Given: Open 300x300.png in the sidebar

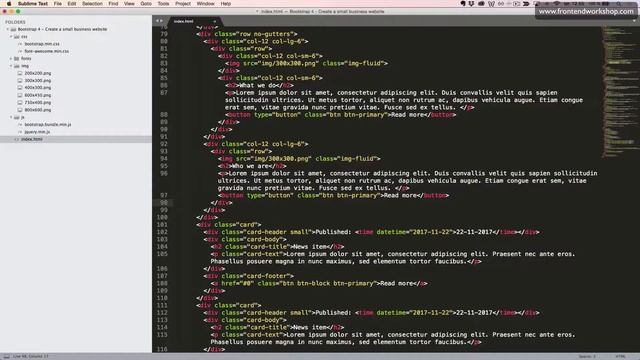Looking at the screenshot, I should (38, 80).
